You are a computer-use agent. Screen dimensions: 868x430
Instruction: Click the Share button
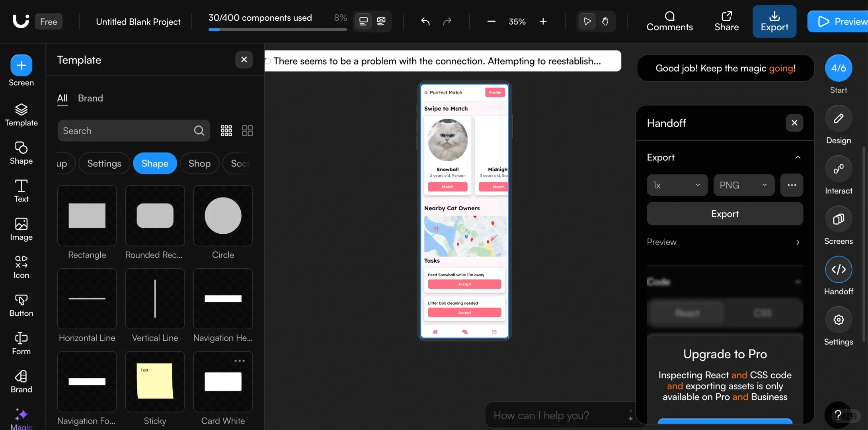tap(726, 21)
